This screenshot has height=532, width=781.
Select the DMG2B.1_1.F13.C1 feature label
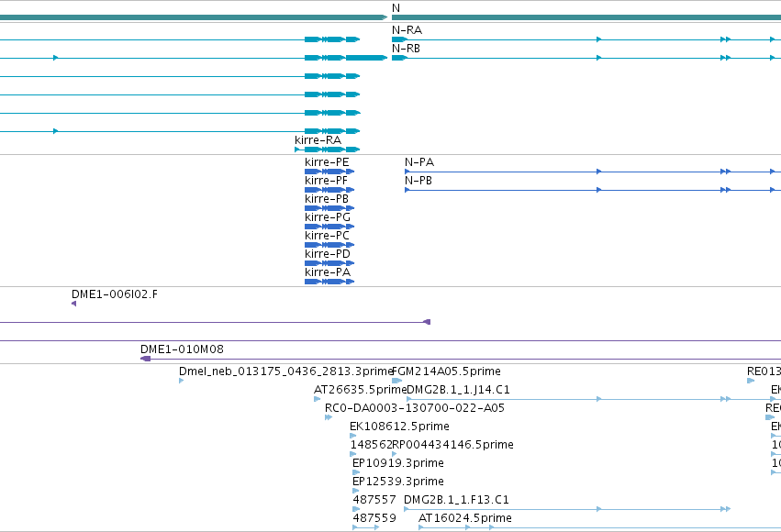(x=456, y=500)
